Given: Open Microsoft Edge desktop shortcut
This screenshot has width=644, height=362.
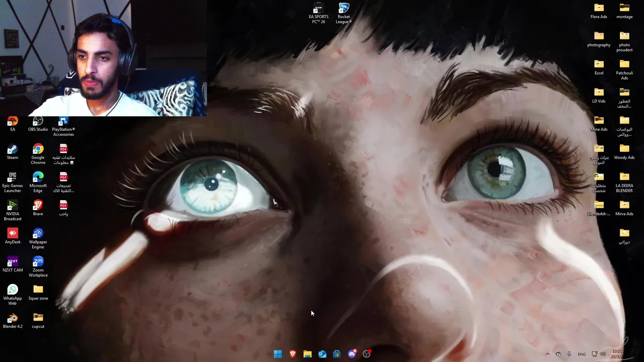Looking at the screenshot, I should point(38,183).
